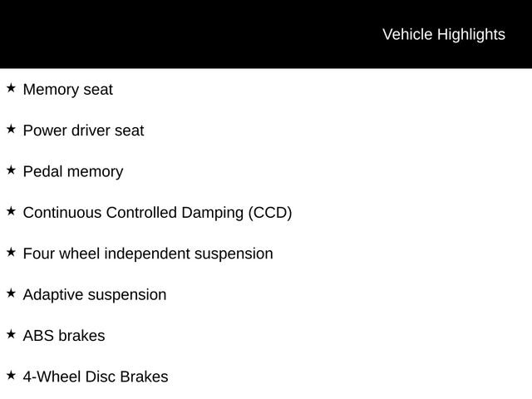This screenshot has width=532, height=399.
Task: Tap the star beside Continuous Controlled Damping
Action: (11, 211)
